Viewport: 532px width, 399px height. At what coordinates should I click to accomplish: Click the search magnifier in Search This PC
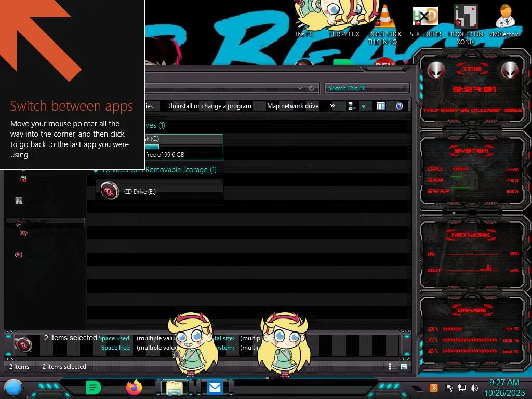click(x=404, y=88)
